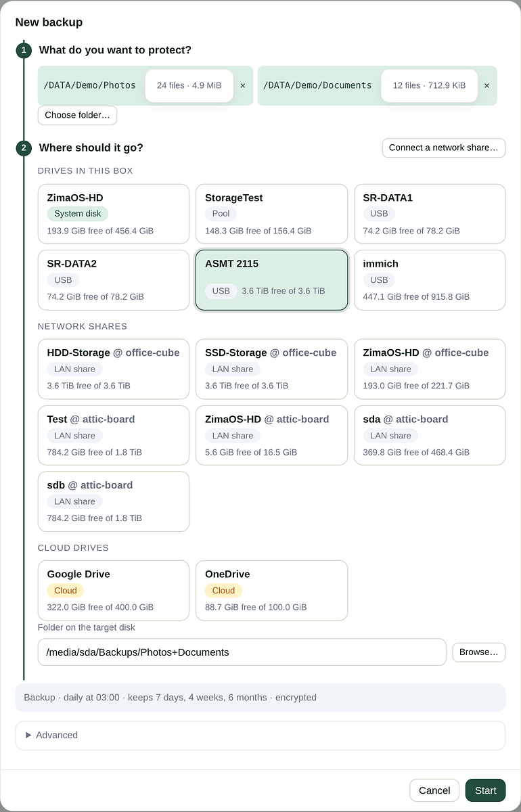The width and height of the screenshot is (521, 812).
Task: Select the ASMT 2115 USB drive card
Action: pos(271,280)
